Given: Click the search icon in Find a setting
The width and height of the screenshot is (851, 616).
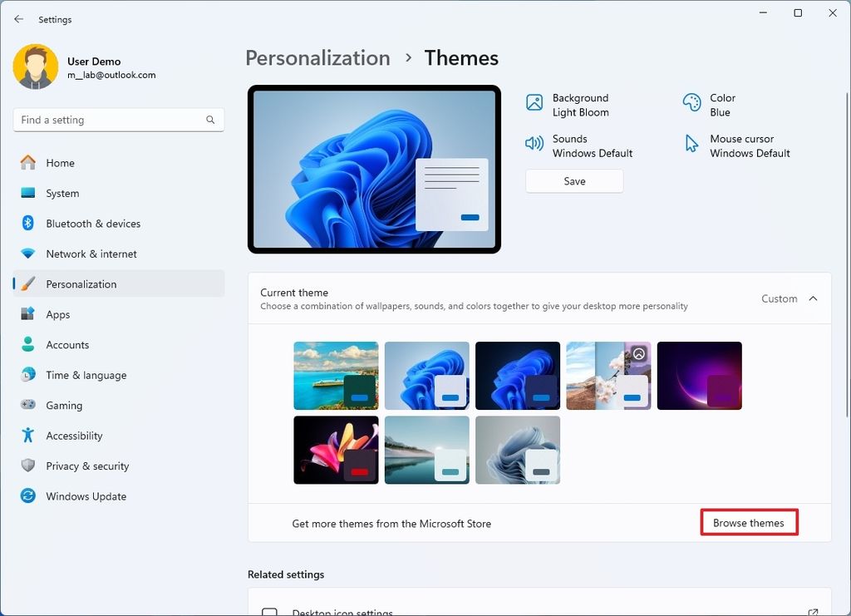Looking at the screenshot, I should [x=210, y=120].
